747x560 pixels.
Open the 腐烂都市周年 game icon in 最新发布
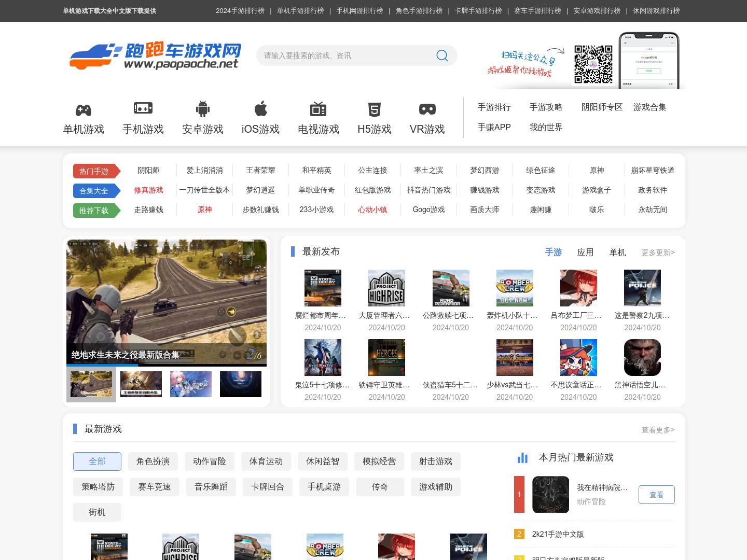(x=323, y=288)
